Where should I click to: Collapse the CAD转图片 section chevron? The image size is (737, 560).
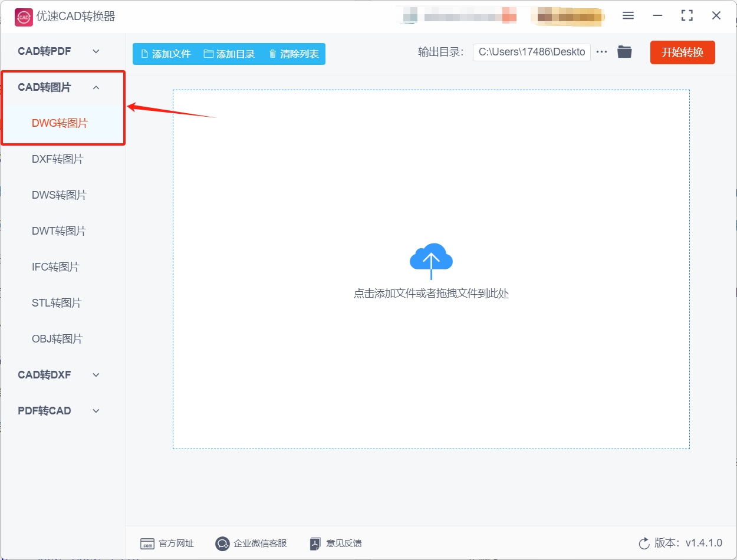pos(96,87)
